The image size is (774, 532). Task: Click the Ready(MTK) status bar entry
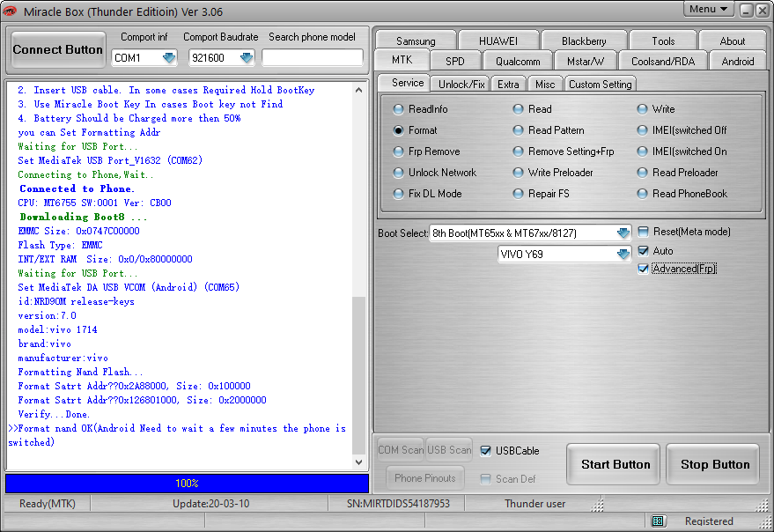pyautogui.click(x=48, y=503)
